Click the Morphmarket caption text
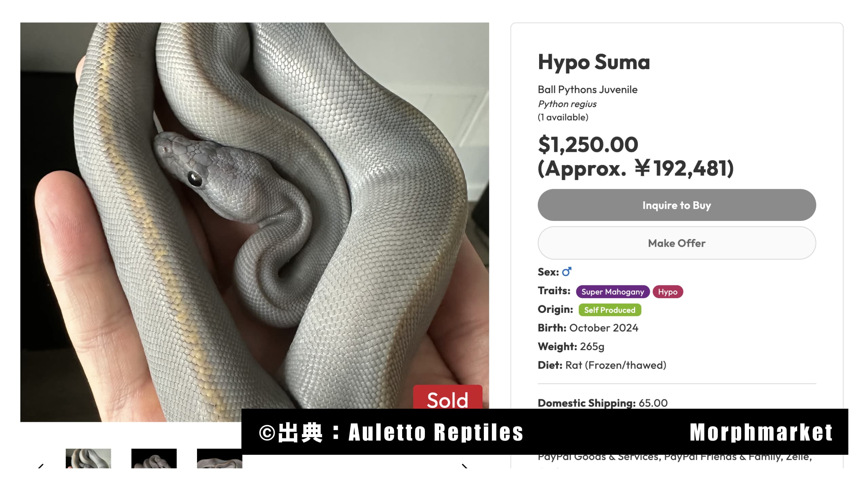This screenshot has height=488, width=868. pyautogui.click(x=761, y=432)
